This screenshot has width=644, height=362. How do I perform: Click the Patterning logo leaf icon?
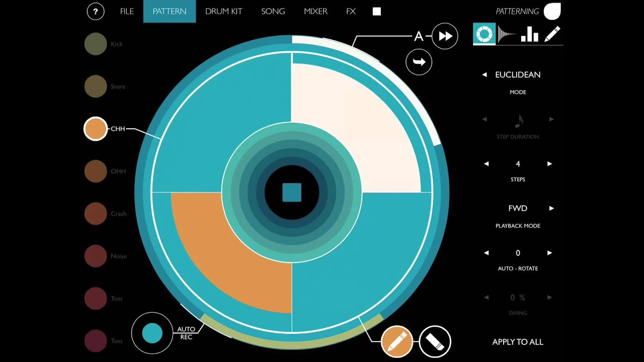552,11
